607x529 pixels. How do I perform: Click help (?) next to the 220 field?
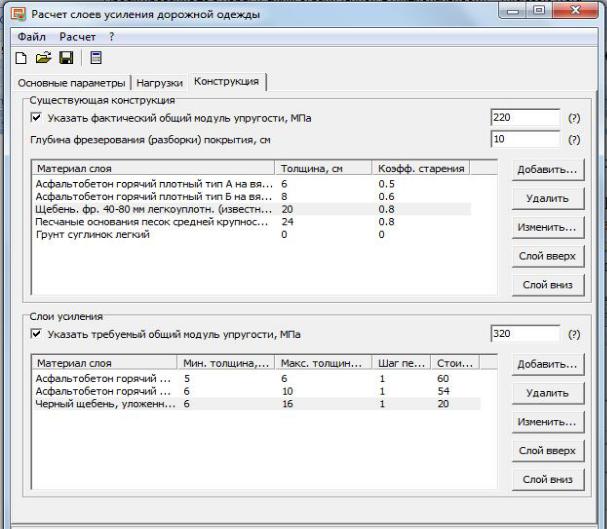click(x=574, y=118)
